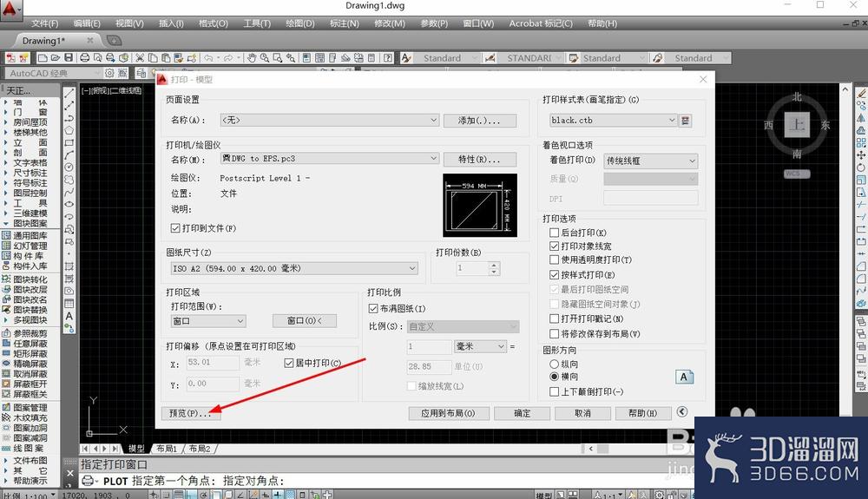Screen dimensions: 868x499
Task: Open the 修改(M) menu
Action: point(390,23)
